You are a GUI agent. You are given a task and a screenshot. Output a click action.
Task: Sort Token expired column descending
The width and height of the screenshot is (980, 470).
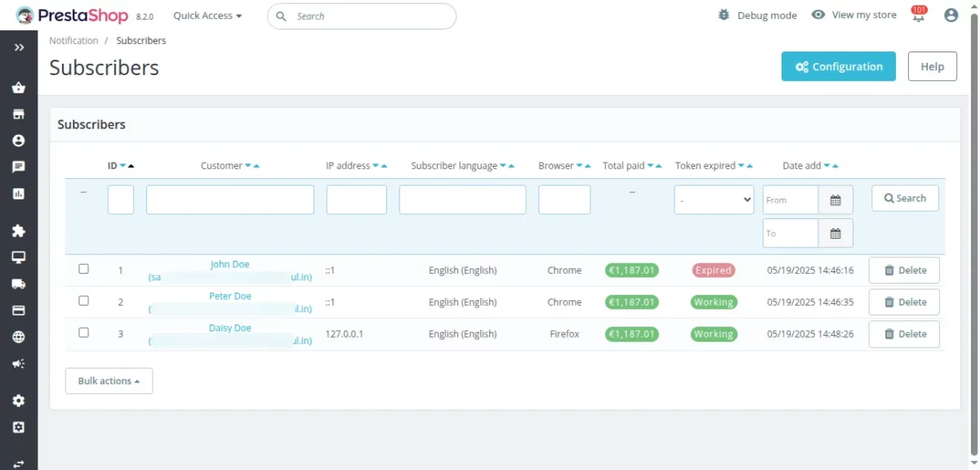742,166
